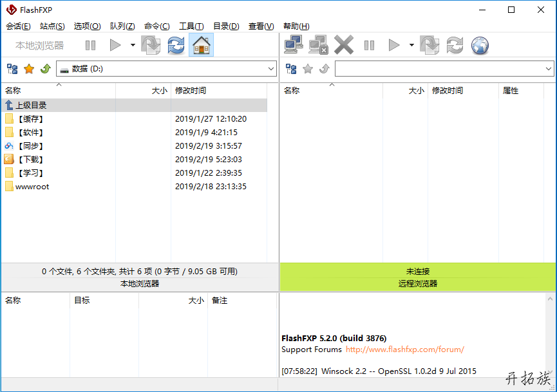Expand the remote path dropdown

(x=549, y=68)
